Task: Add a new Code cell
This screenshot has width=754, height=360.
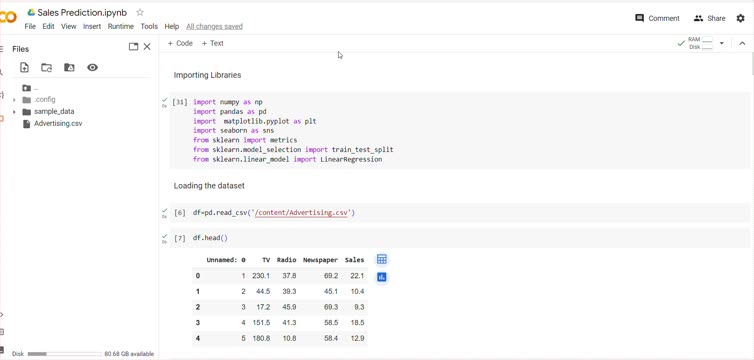Action: click(180, 43)
